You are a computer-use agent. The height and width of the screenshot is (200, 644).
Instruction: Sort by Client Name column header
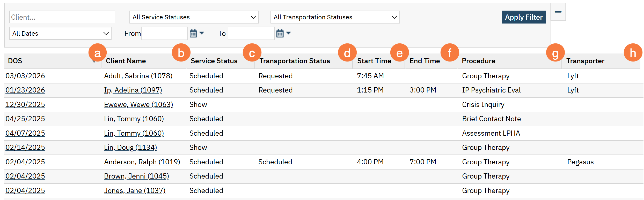(126, 61)
